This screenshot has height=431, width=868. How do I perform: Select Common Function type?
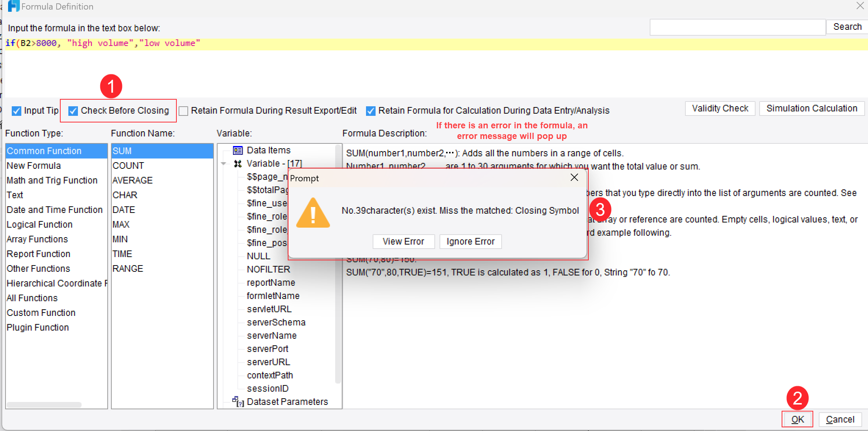pyautogui.click(x=56, y=151)
